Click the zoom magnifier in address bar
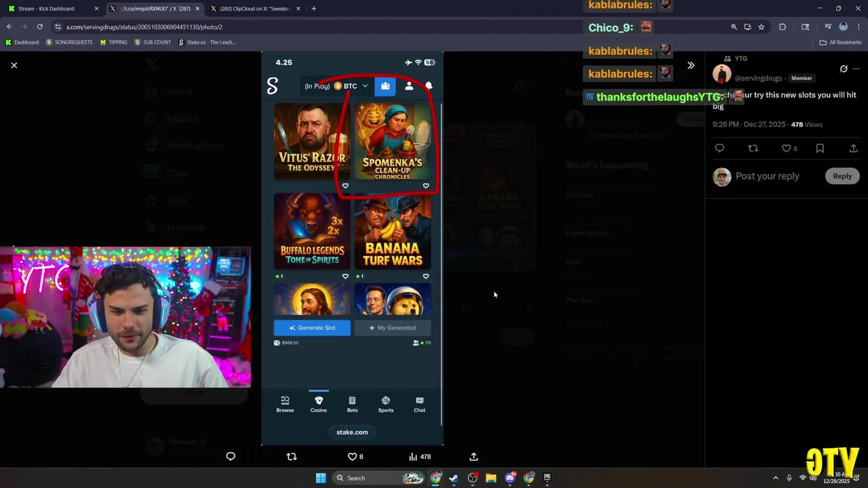The width and height of the screenshot is (868, 488). 734,27
